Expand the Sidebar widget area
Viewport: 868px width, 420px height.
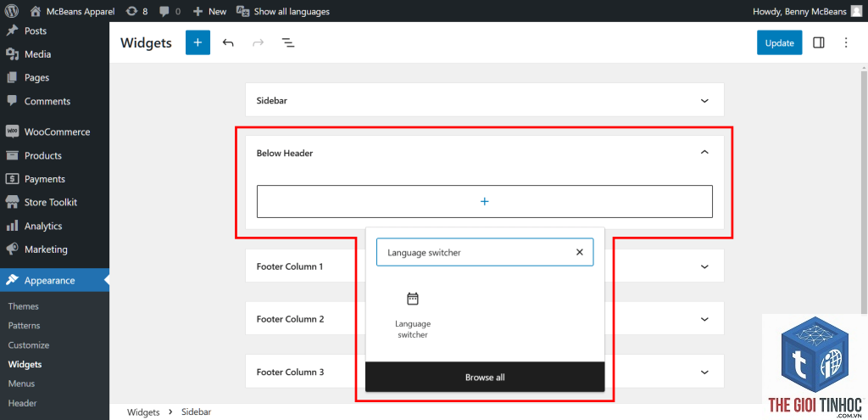coord(484,100)
